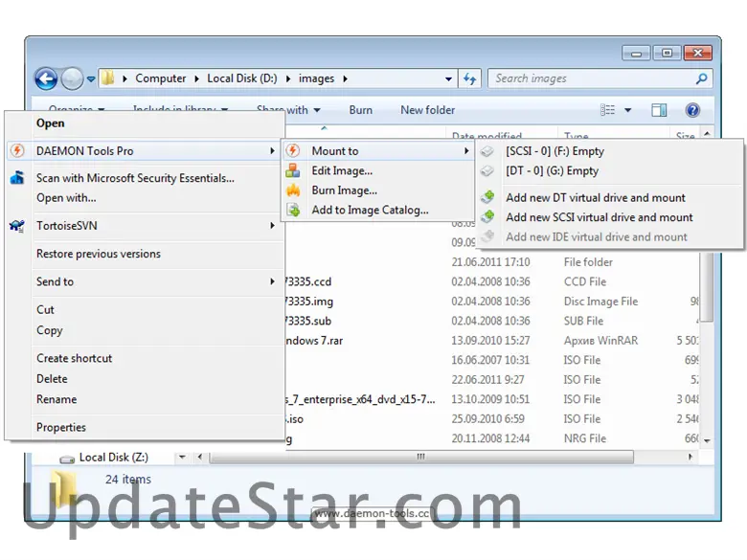Click the Explorer Back navigation button
This screenshot has height=560, width=747.
tap(46, 78)
